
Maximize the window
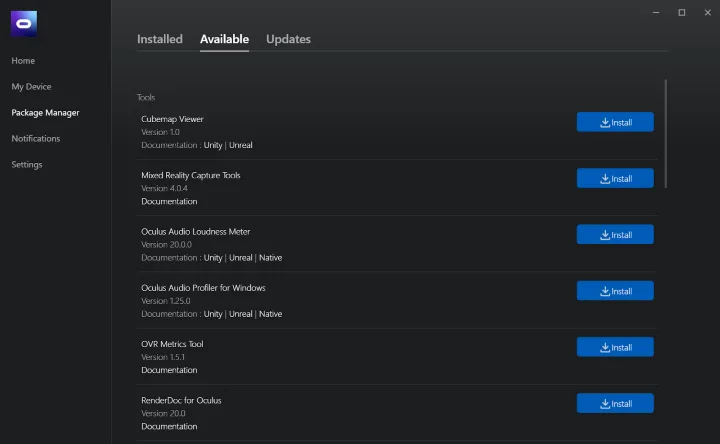[682, 12]
